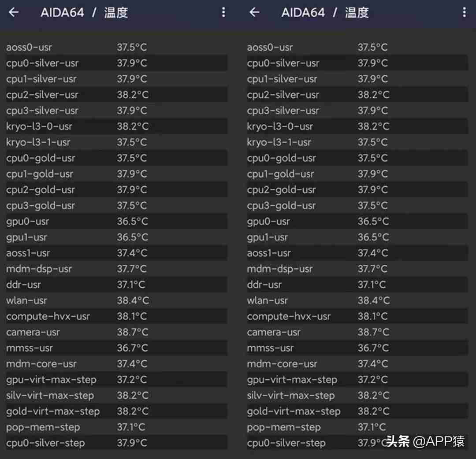Select aoss0-usr row in right panel
476x459 pixels.
point(357,47)
